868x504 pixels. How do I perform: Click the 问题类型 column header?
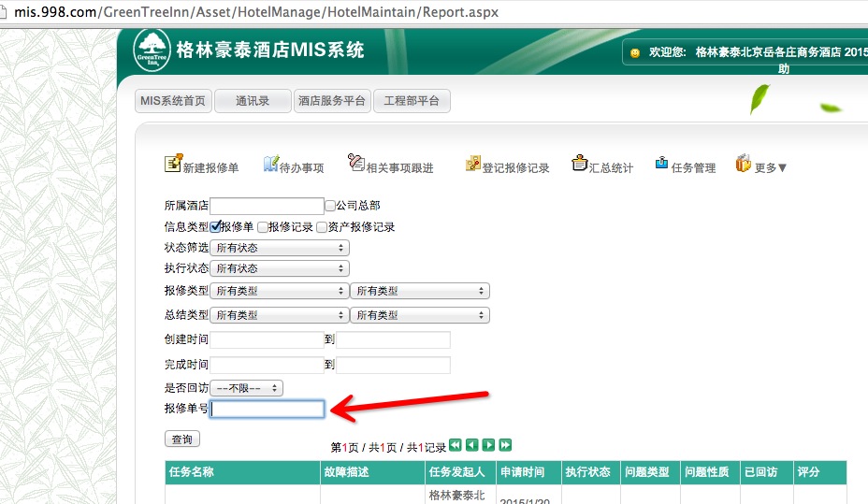(x=650, y=472)
